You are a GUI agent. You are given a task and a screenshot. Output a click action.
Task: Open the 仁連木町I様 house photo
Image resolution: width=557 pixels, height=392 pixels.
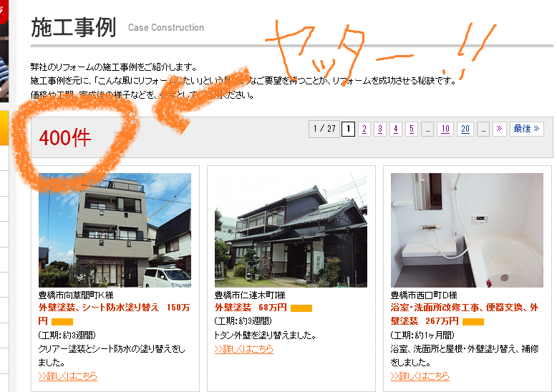[x=291, y=230]
